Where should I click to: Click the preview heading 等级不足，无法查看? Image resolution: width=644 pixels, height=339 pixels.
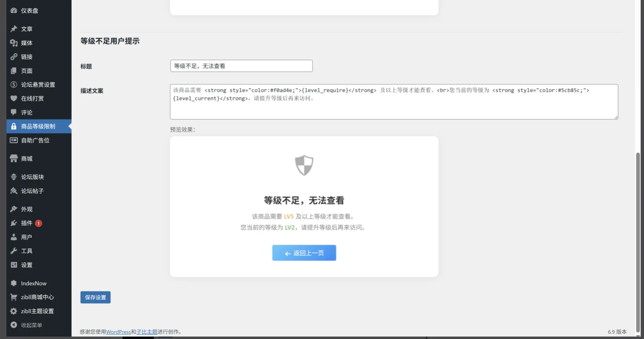304,200
